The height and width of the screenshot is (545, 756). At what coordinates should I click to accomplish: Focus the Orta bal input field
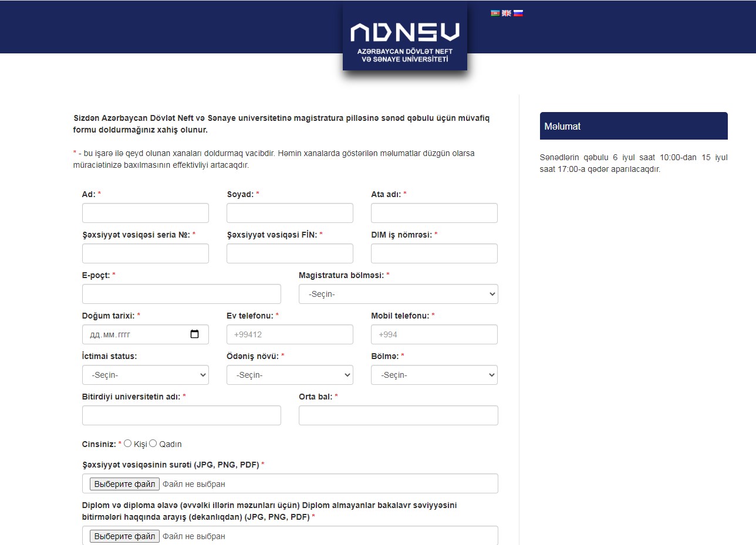398,415
